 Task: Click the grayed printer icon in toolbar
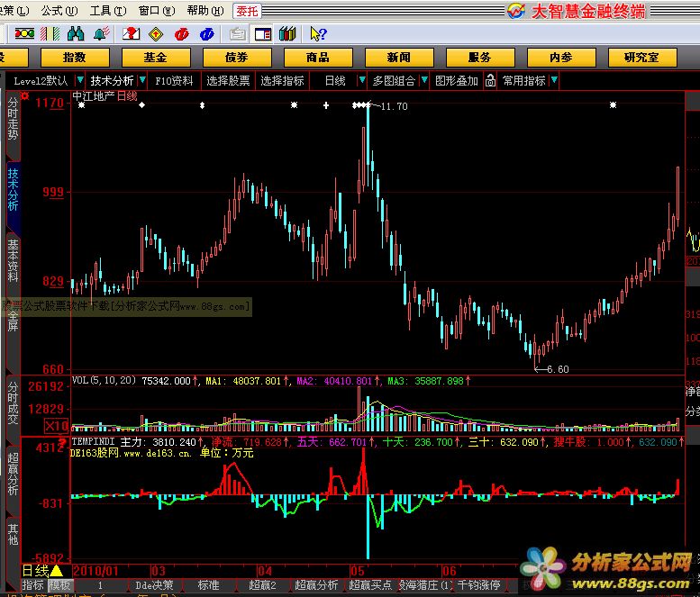238,34
